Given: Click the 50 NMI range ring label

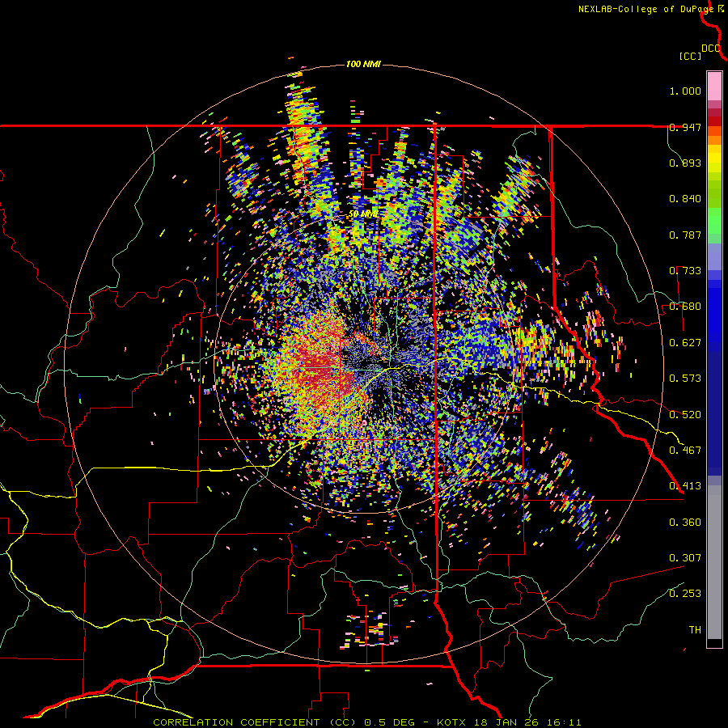Looking at the screenshot, I should 363,214.
